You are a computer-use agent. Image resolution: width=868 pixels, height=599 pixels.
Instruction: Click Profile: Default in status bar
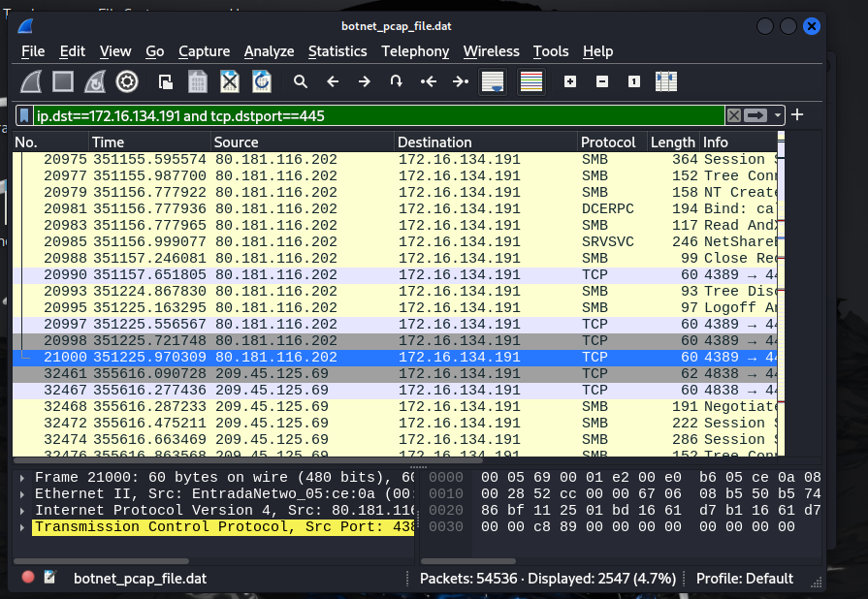(744, 579)
